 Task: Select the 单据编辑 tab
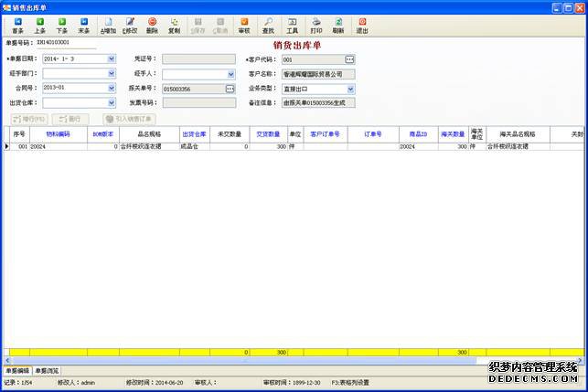coord(18,371)
